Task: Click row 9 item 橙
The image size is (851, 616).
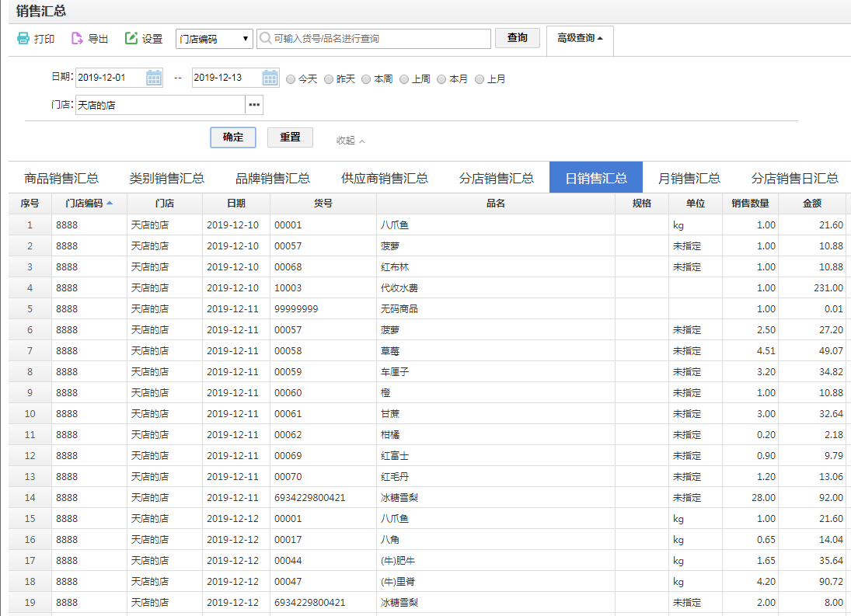Action: pos(385,393)
